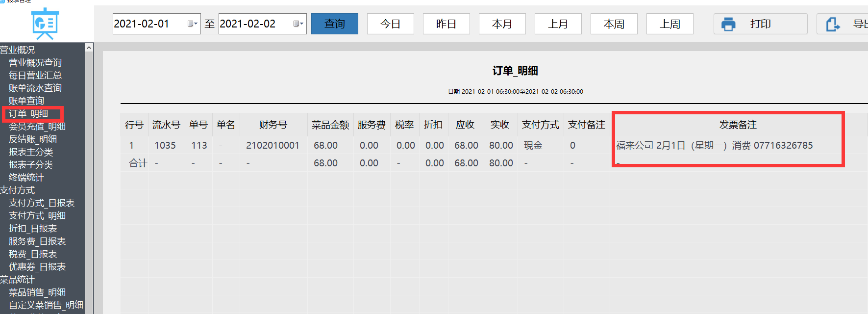Click the 折扣 column header
The width and height of the screenshot is (868, 314).
[x=433, y=125]
